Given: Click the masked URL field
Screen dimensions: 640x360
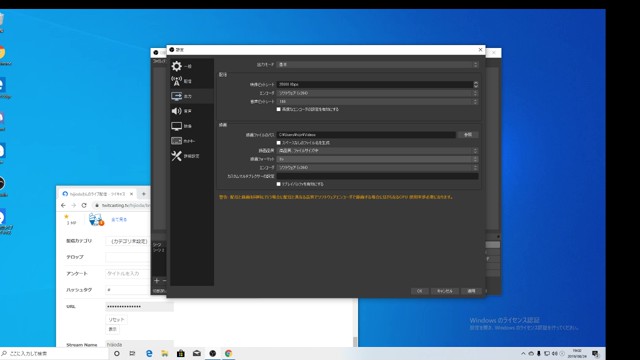Looking at the screenshot, I should [x=140, y=307].
